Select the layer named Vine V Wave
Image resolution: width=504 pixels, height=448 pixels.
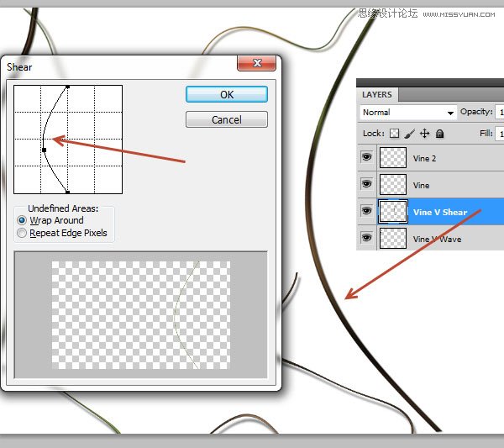(x=437, y=240)
